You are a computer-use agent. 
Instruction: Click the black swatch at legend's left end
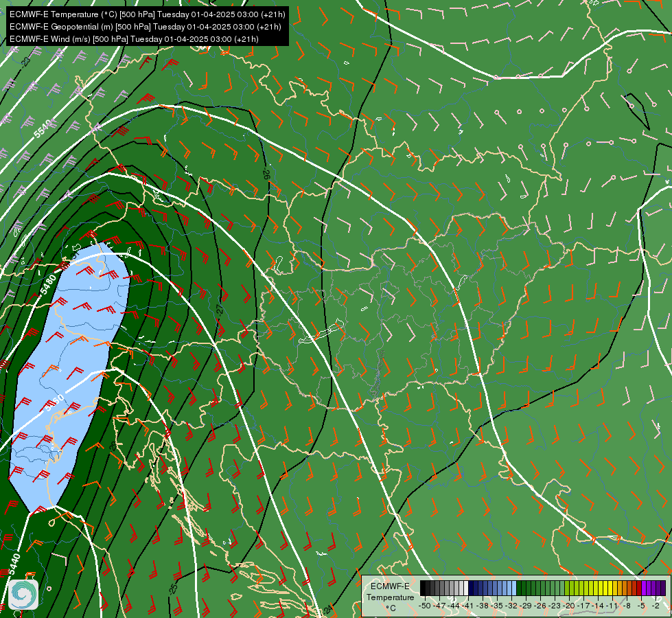coord(423,588)
